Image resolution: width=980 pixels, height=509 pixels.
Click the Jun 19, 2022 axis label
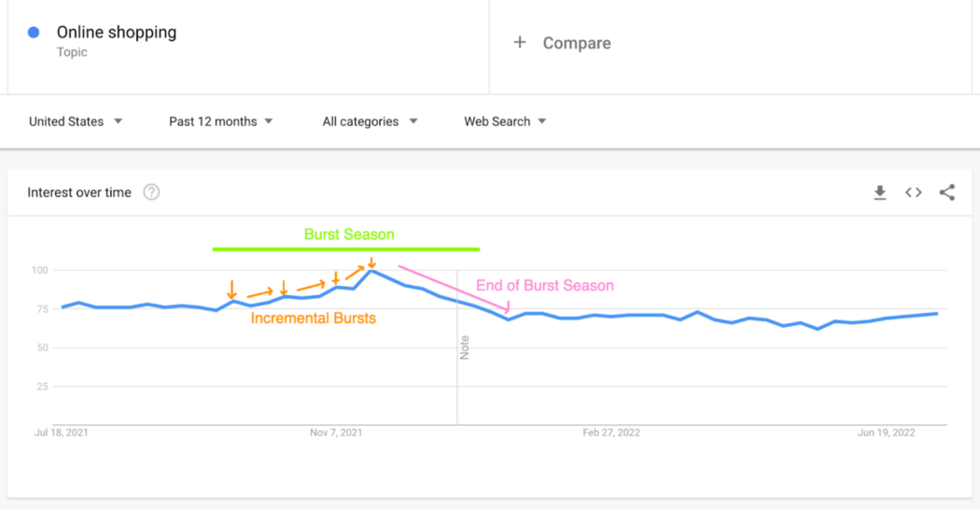pyautogui.click(x=887, y=432)
